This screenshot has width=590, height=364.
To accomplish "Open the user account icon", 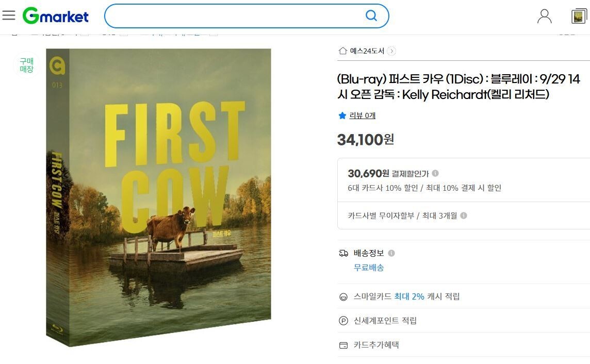I will coord(544,16).
